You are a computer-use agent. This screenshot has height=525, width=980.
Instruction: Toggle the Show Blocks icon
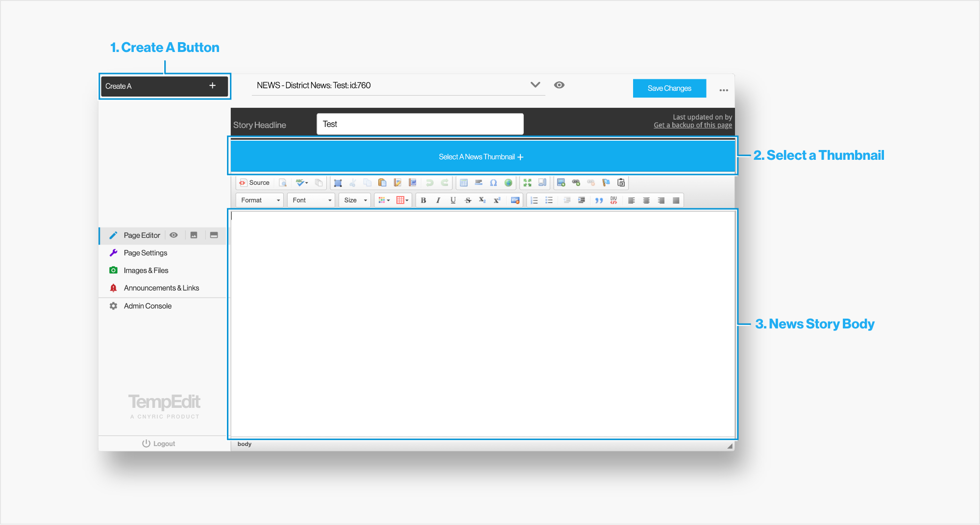(x=542, y=183)
